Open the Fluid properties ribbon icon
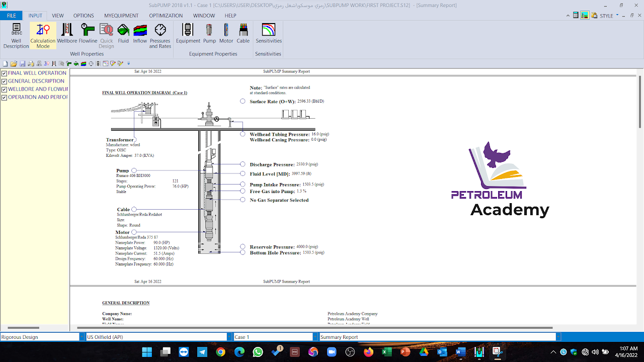The image size is (644, 362). click(123, 34)
